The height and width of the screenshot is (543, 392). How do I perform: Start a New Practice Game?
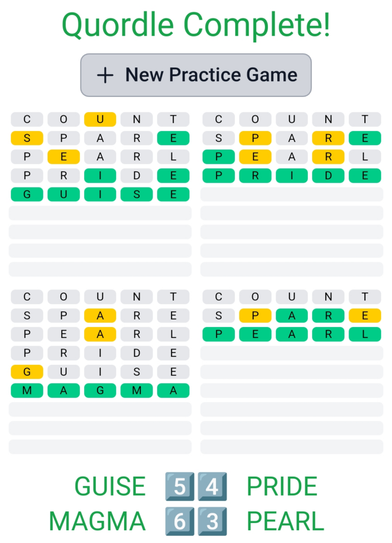click(196, 75)
